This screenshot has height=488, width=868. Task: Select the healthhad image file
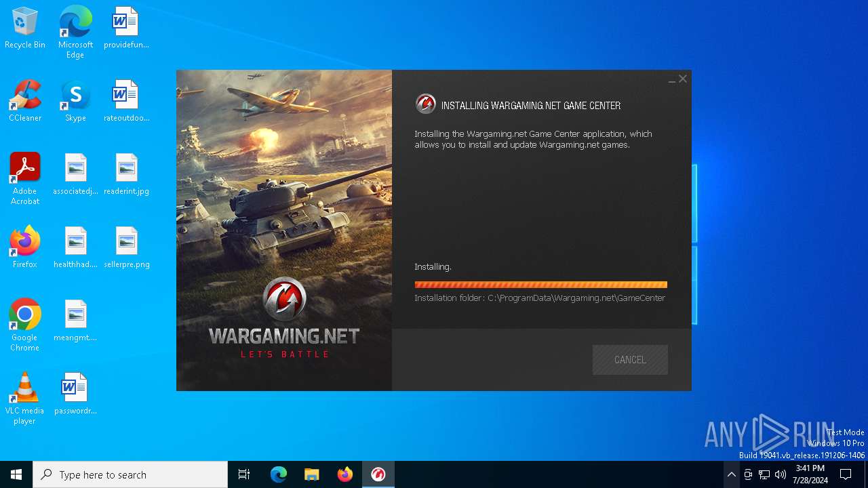tap(75, 248)
